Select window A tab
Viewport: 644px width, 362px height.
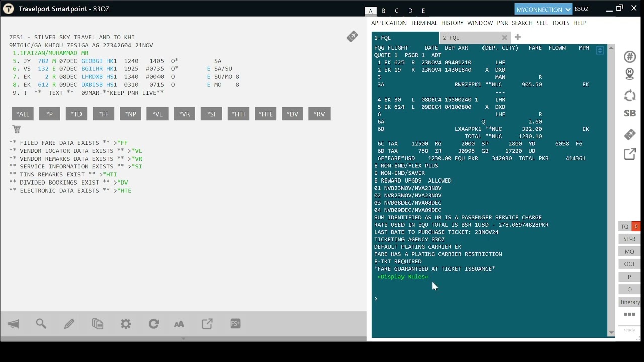[371, 11]
